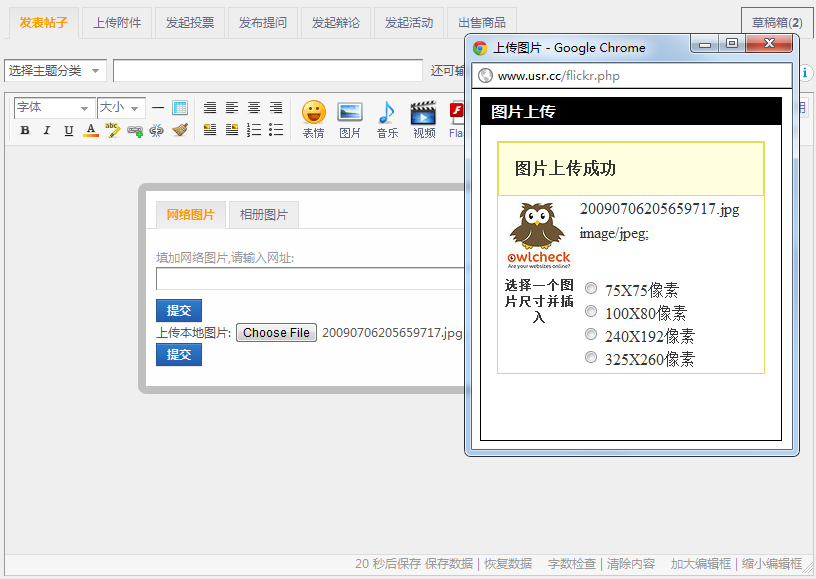816x579 pixels.
Task: Select the 325X260像素 image size
Action: tap(591, 356)
